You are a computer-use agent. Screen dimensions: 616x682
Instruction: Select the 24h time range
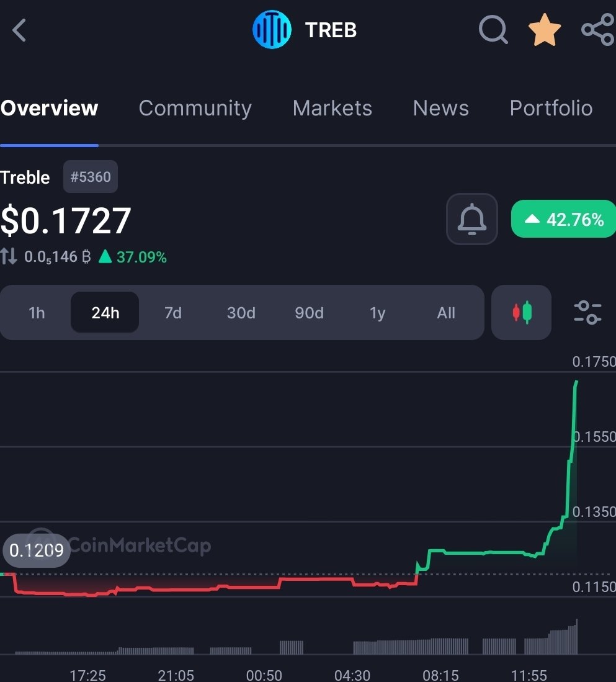[x=105, y=313]
